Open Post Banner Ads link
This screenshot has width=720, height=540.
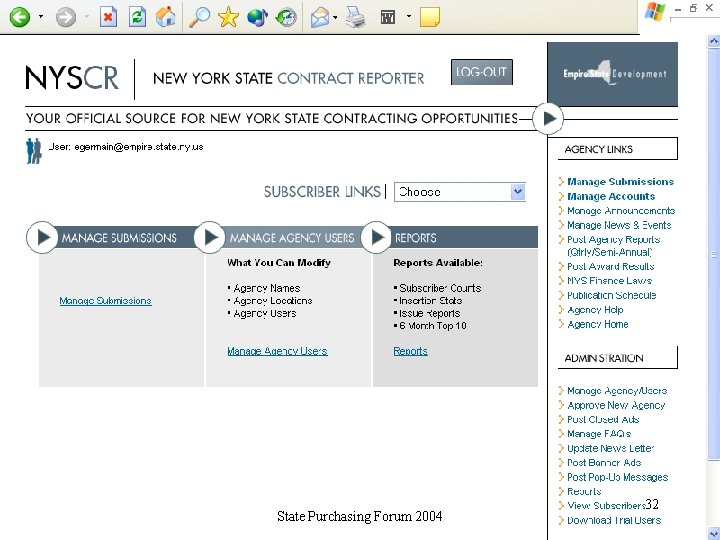[x=604, y=462]
